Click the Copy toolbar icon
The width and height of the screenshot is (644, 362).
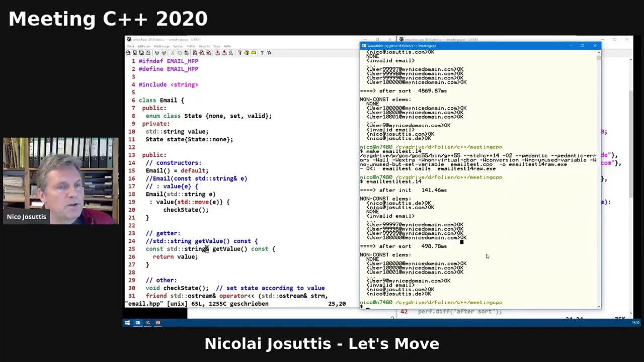(179, 53)
